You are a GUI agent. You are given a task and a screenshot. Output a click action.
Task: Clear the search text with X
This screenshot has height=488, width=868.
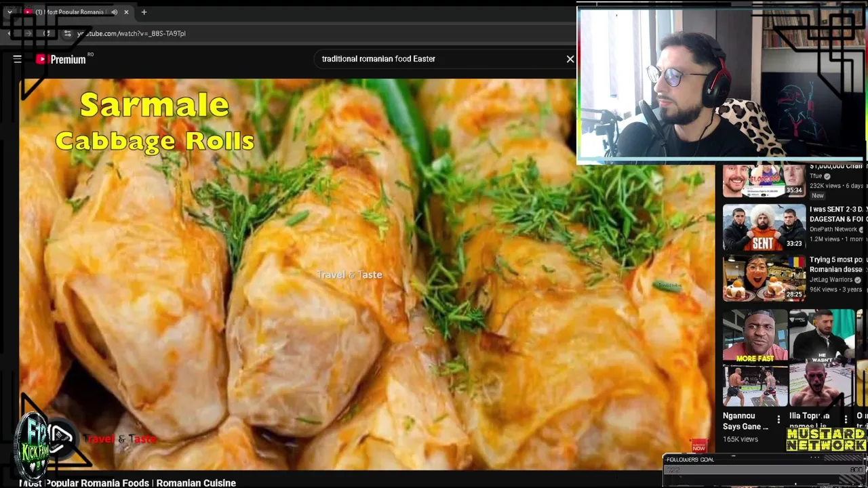pos(570,59)
